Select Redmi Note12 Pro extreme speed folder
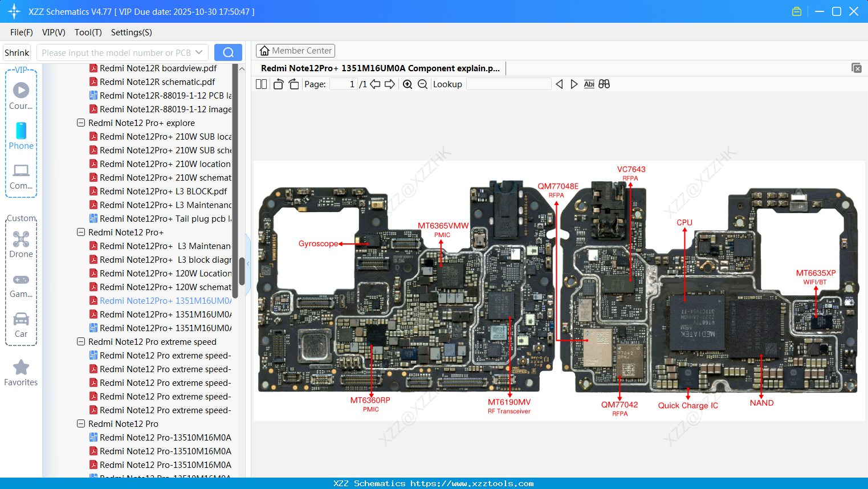 [152, 341]
